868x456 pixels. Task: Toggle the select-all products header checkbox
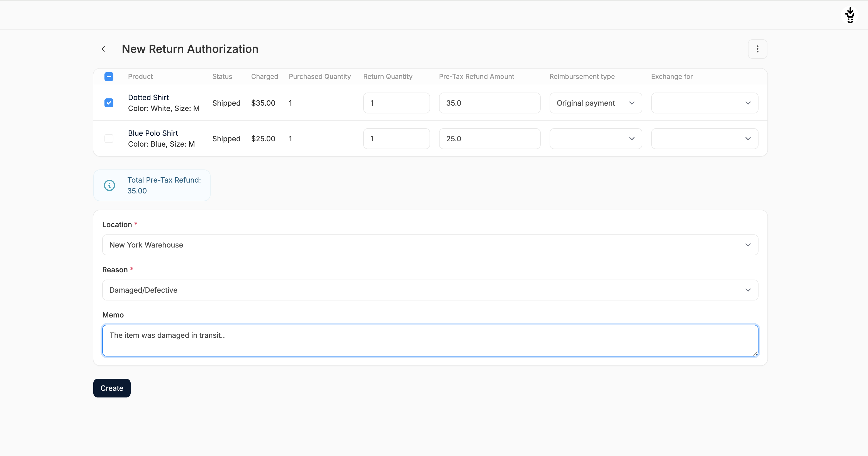109,77
